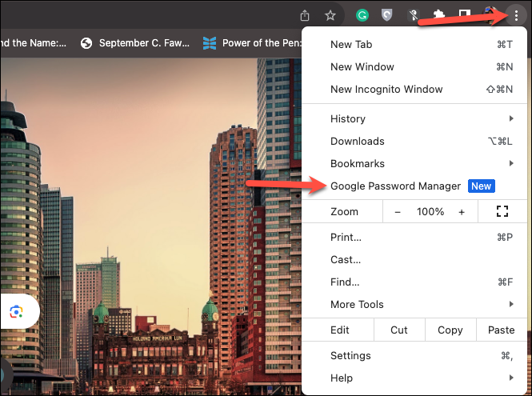Choose New Window menu item
The width and height of the screenshot is (532, 396).
coord(414,67)
